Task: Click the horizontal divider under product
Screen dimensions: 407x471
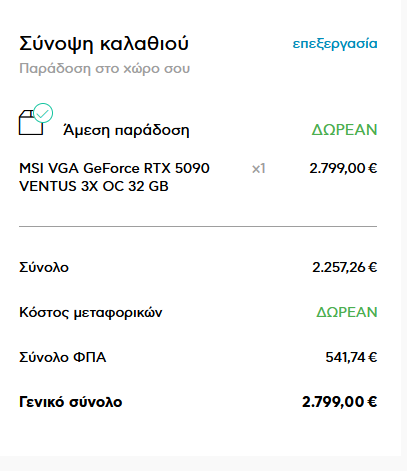Action: click(198, 226)
